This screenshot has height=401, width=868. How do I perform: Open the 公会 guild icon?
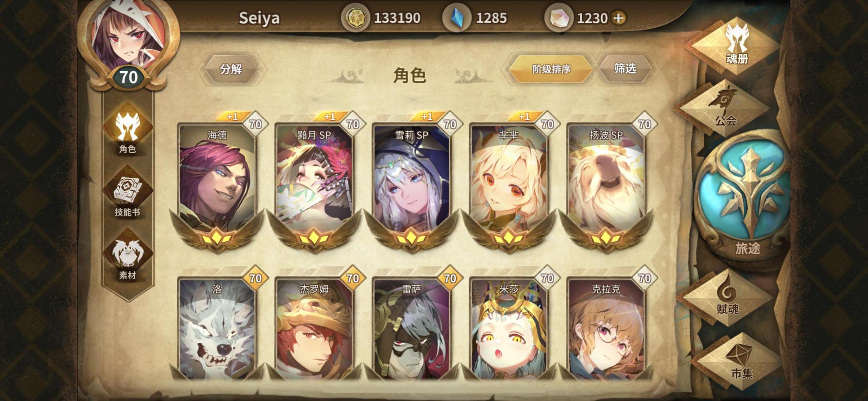[x=725, y=108]
